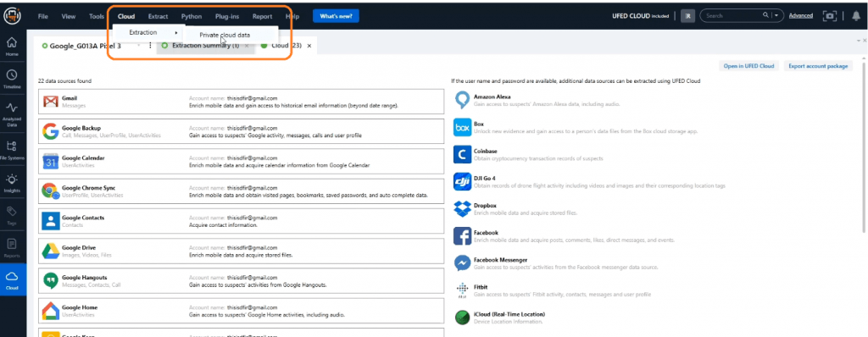Expand the Google_G013A Pixel 3 dropdown
The image size is (868, 337).
coord(138,46)
